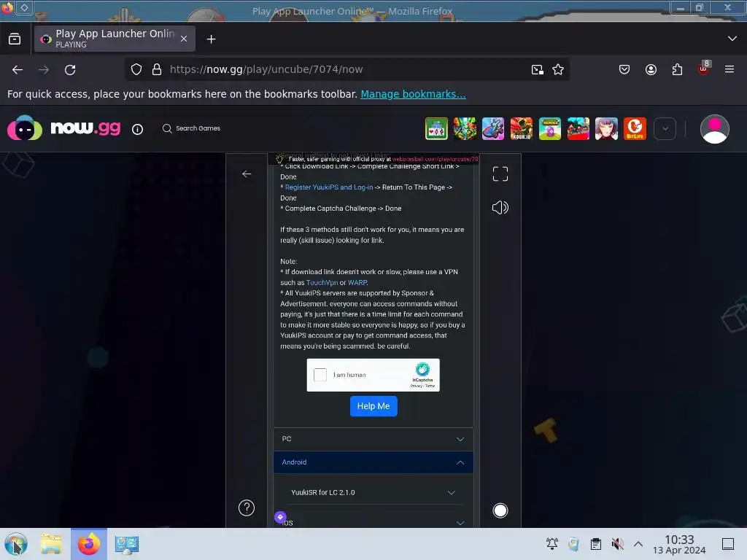This screenshot has width=747, height=560.
Task: Go back in Firefox
Action: 18,69
